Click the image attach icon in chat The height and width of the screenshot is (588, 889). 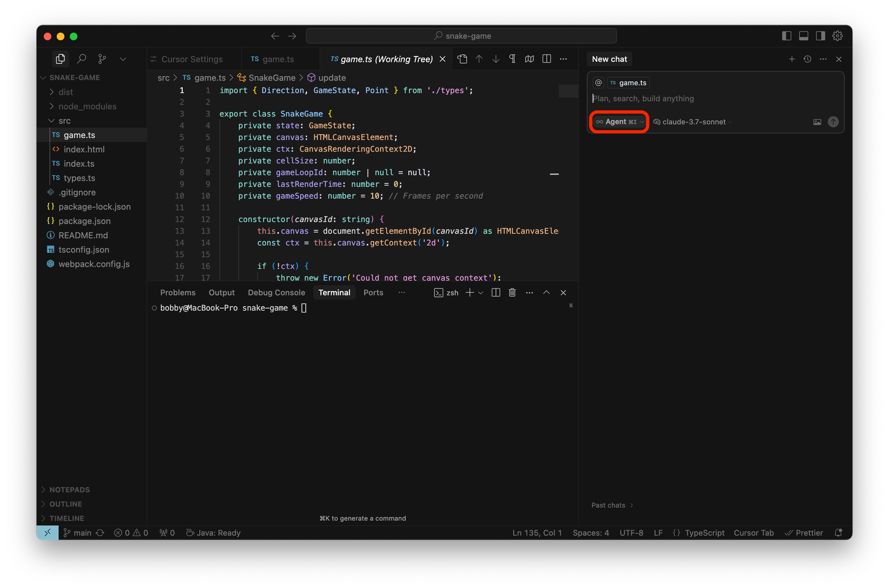pos(817,122)
